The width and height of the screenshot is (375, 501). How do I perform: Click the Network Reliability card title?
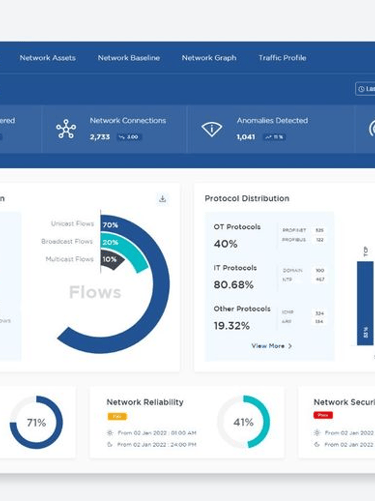click(x=145, y=402)
